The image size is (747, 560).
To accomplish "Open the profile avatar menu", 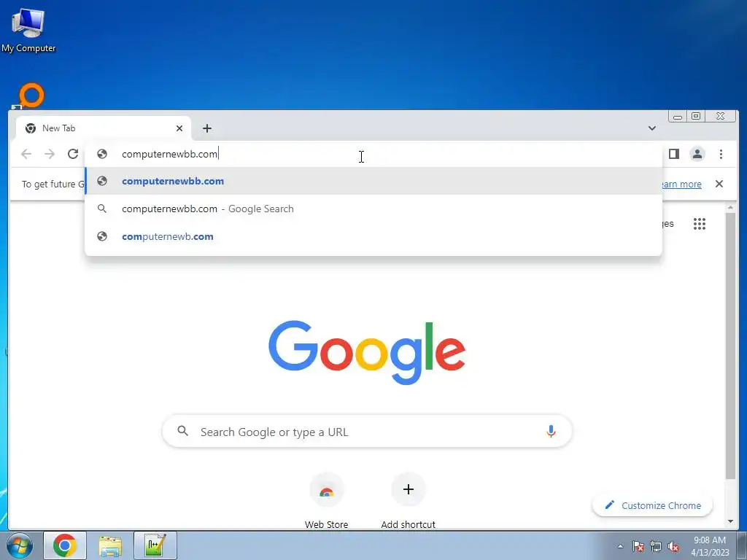I will coord(697,154).
